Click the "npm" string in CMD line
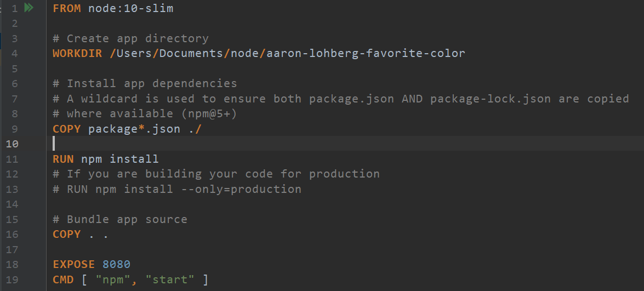Viewport: 644px width, 291px height. pyautogui.click(x=117, y=280)
